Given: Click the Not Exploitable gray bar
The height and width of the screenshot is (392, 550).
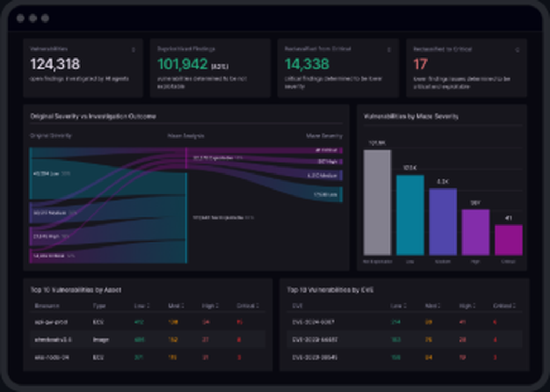Looking at the screenshot, I should [377, 202].
